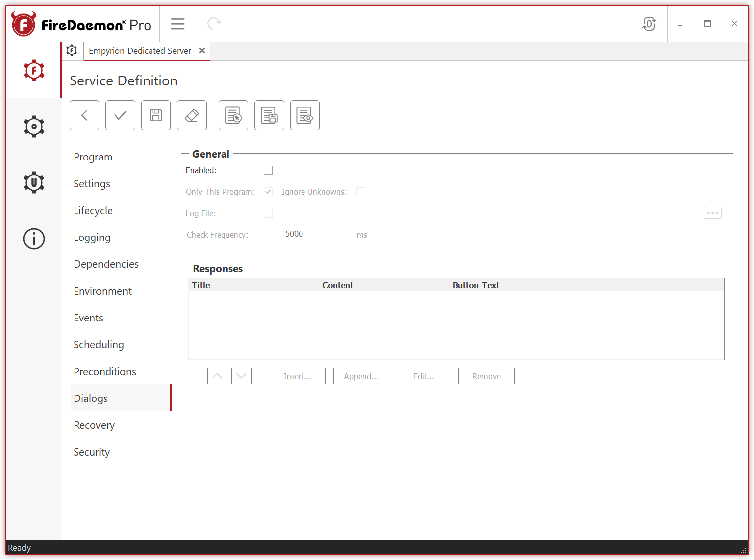Open the Lifecycle section
The height and width of the screenshot is (560, 754).
121,211
